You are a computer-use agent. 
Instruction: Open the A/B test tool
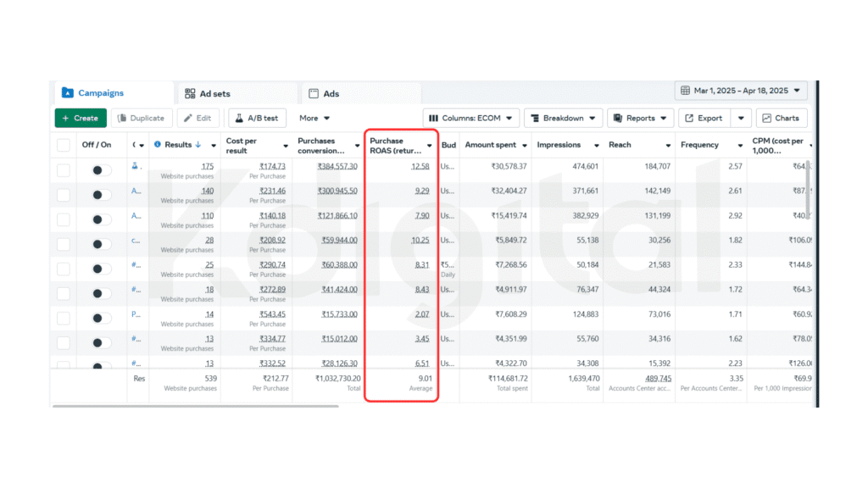[259, 119]
